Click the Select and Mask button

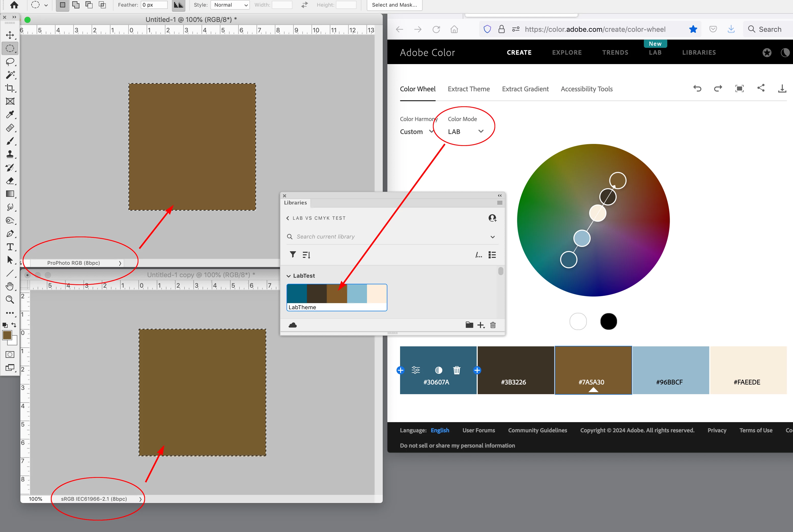[x=394, y=5]
